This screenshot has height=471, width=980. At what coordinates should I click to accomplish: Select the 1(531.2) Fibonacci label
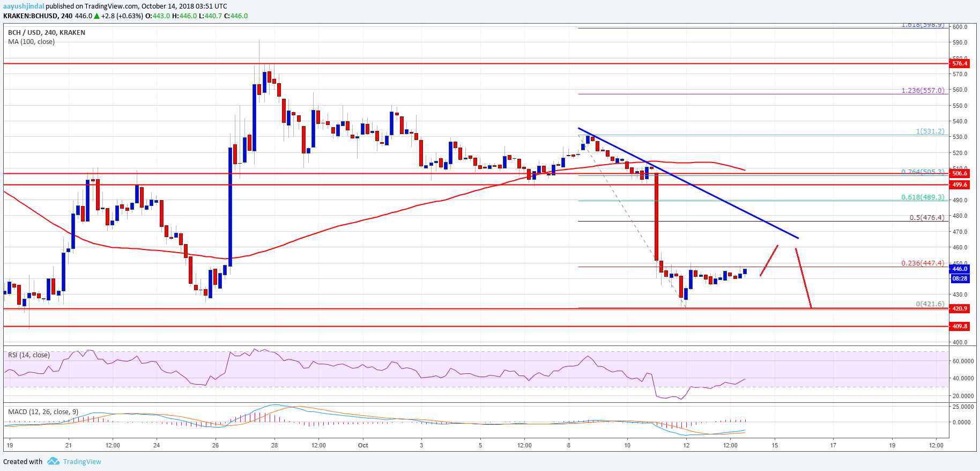(x=930, y=131)
